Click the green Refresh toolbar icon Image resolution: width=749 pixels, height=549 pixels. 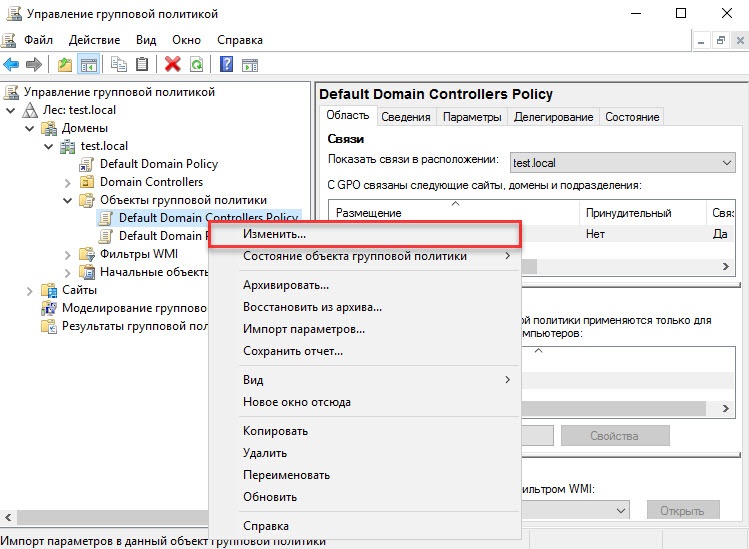coord(196,65)
